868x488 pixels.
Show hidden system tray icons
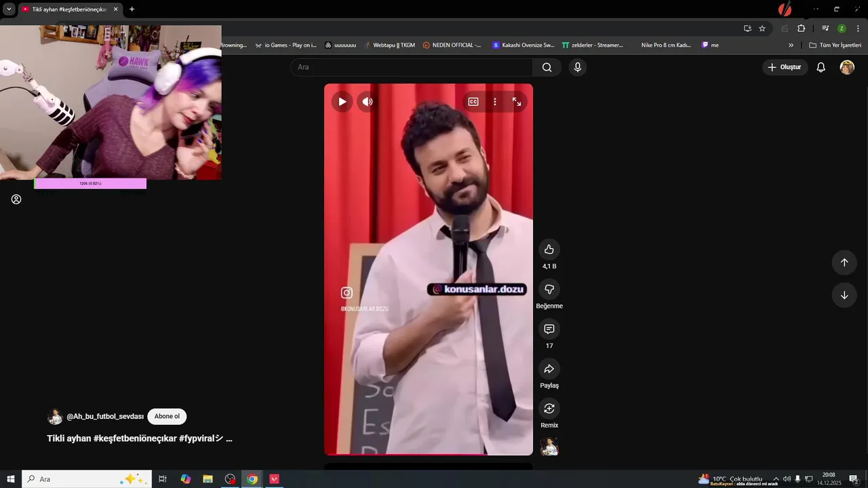(776, 479)
